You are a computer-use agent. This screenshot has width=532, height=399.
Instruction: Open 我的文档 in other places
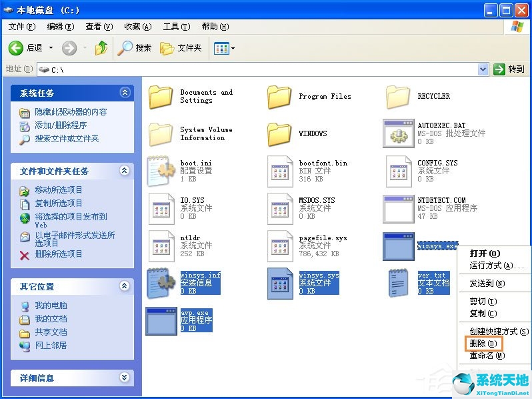coord(51,319)
